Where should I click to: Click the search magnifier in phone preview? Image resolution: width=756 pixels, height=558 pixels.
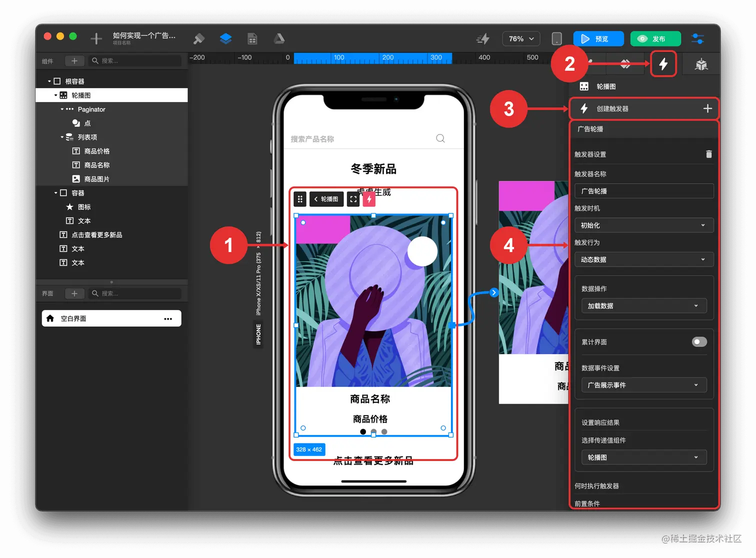pos(440,138)
